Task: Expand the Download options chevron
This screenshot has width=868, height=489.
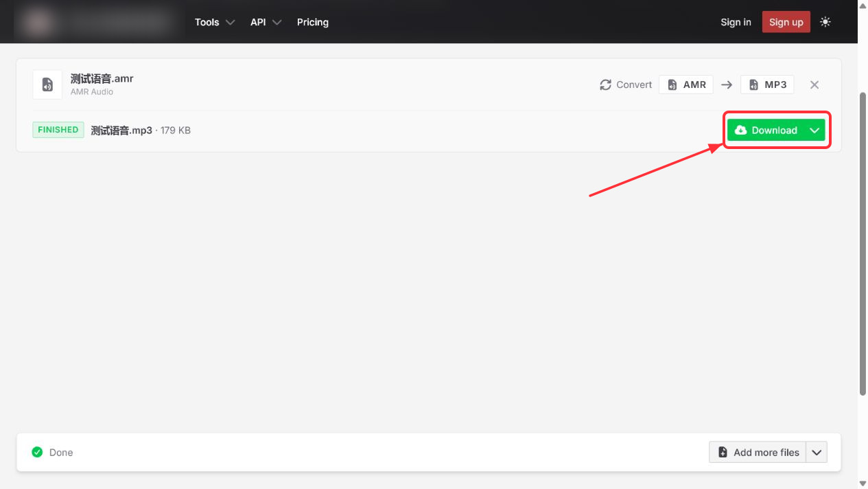Action: pyautogui.click(x=814, y=130)
